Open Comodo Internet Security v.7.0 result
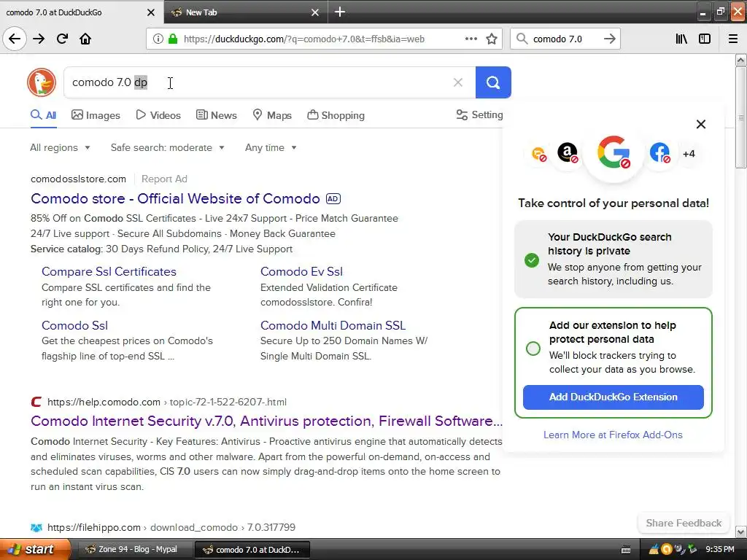 tap(266, 421)
